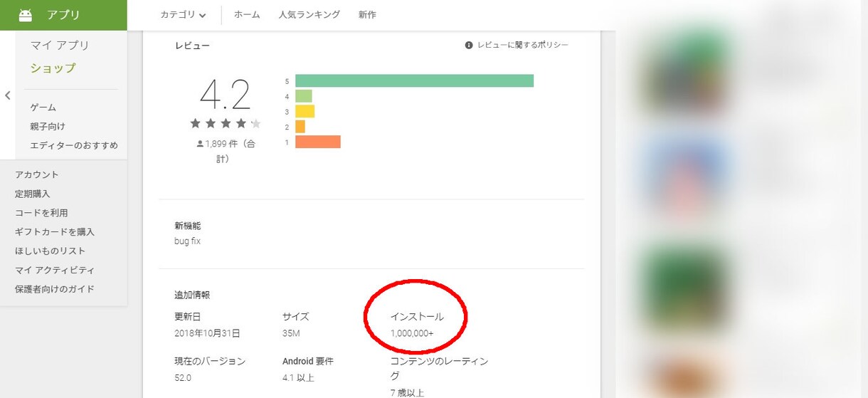Viewport: 868px width, 398px height.
Task: Click the yellow 3-star rating bar
Action: point(305,111)
